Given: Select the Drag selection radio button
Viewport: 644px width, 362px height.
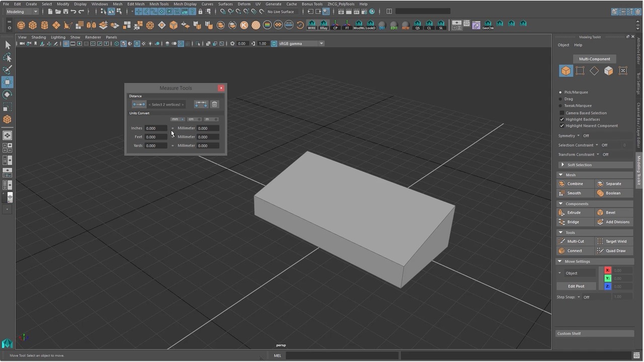Looking at the screenshot, I should 560,99.
